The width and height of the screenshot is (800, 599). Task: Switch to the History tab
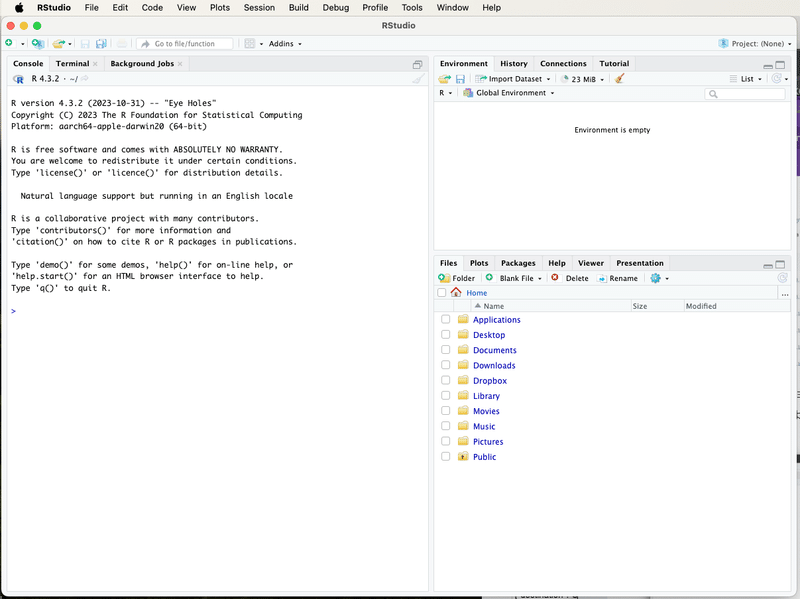click(513, 64)
